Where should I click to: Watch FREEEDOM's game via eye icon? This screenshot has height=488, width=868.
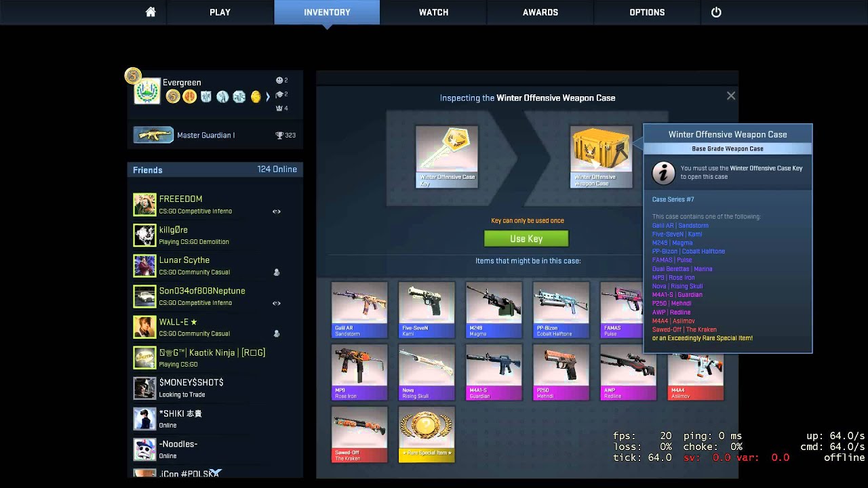pos(277,211)
